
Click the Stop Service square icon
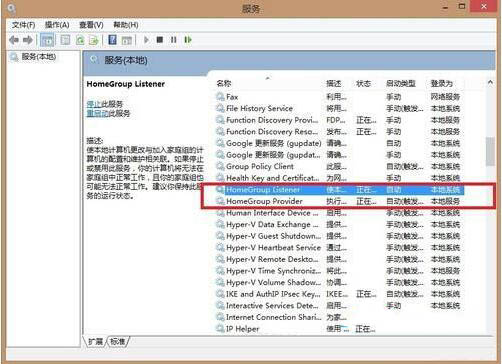(160, 40)
